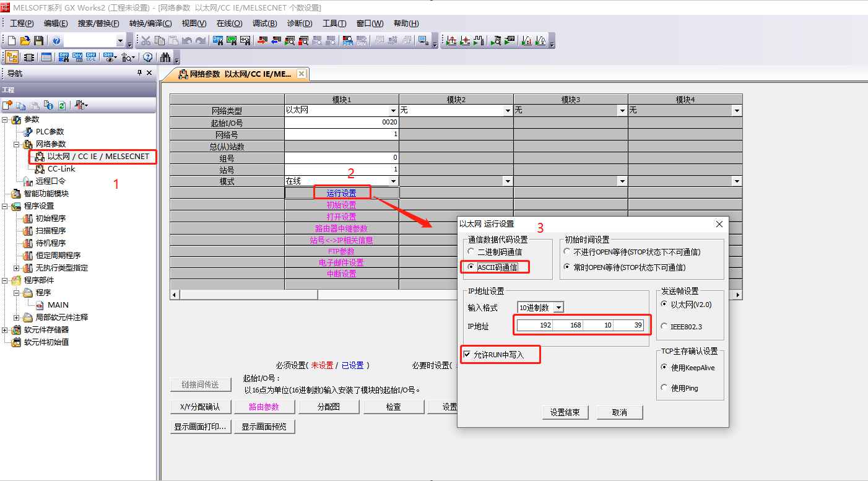Image resolution: width=868 pixels, height=481 pixels.
Task: Open the 输入格式 dropdown in IP settings
Action: (x=558, y=308)
